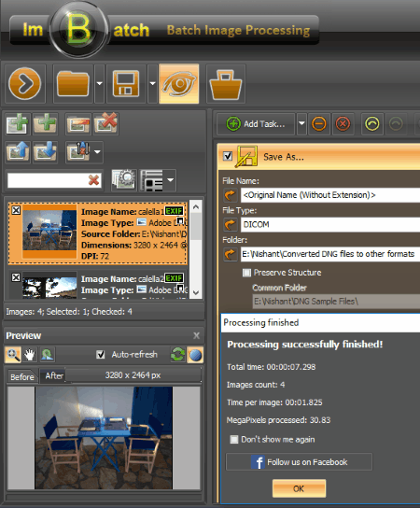Switch to the Before tab
Image resolution: width=420 pixels, height=508 pixels.
22,376
